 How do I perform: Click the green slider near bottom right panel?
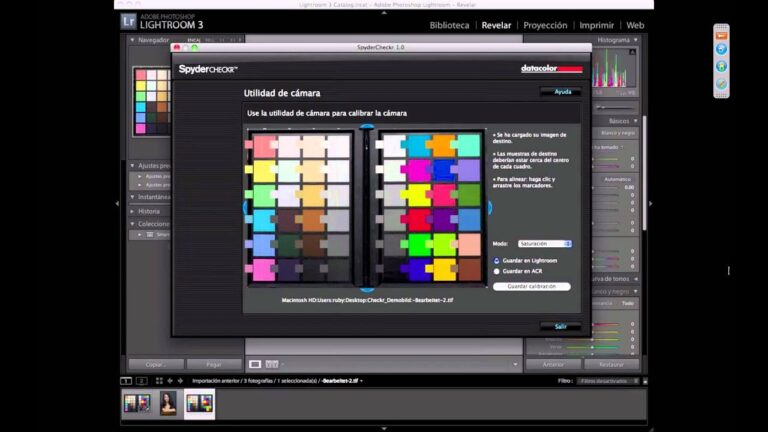[592, 347]
